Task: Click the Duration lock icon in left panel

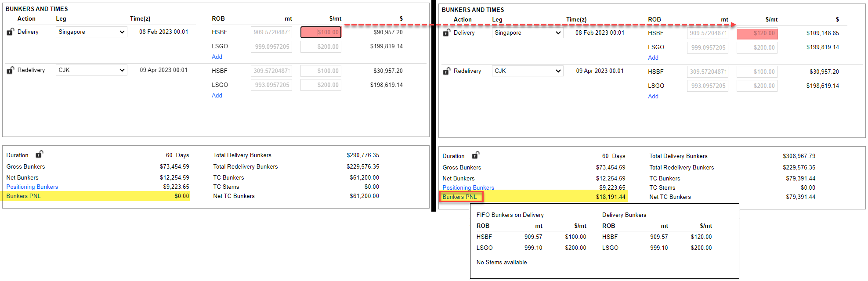Action: 39,155
